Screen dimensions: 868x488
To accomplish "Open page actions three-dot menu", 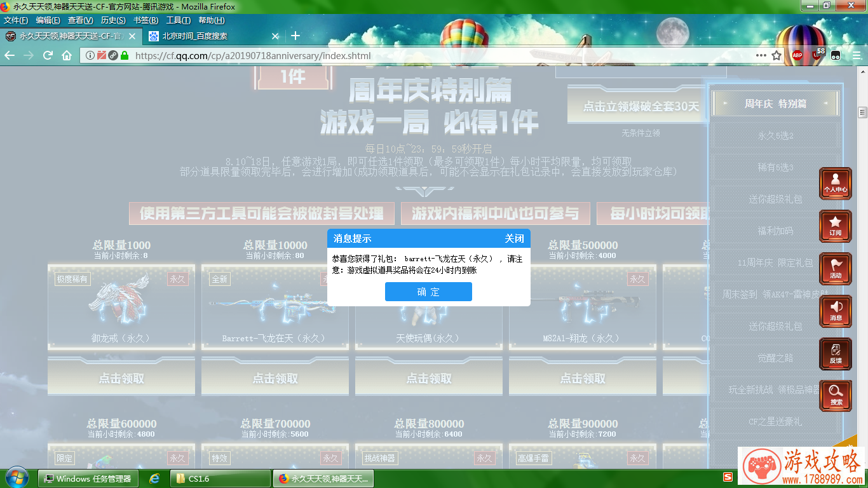I will click(761, 55).
